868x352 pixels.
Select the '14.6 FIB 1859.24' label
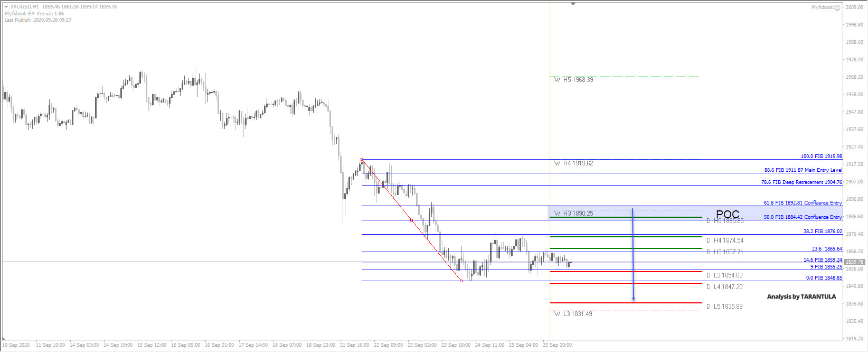[823, 260]
